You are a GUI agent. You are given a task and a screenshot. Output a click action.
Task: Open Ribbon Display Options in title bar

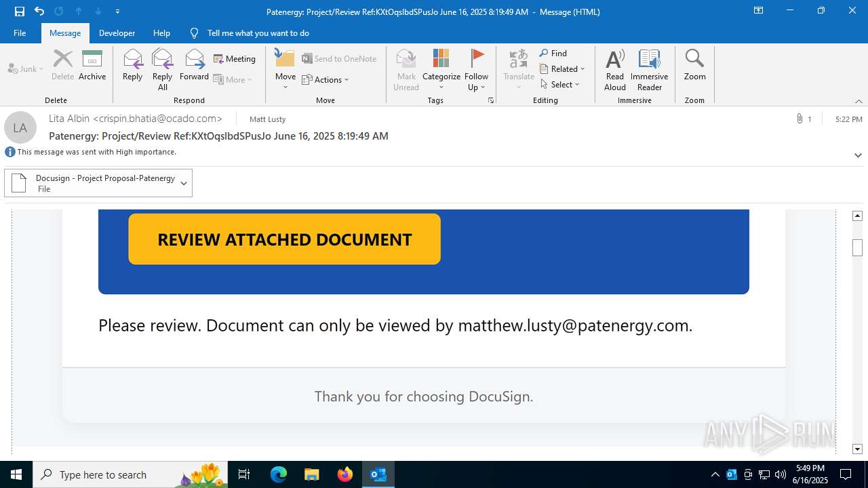pos(759,11)
